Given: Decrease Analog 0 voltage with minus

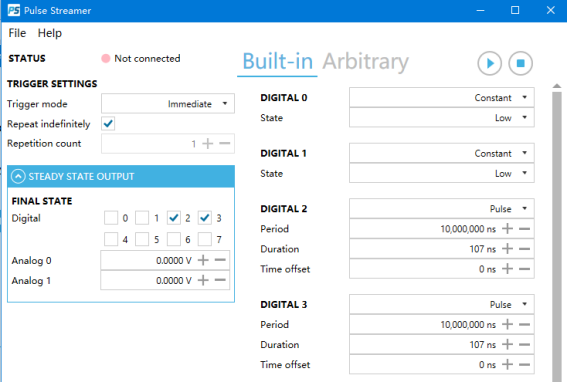Looking at the screenshot, I should (x=220, y=260).
